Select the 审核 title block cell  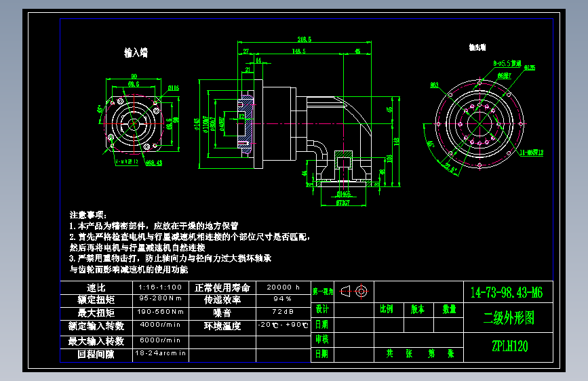322,340
